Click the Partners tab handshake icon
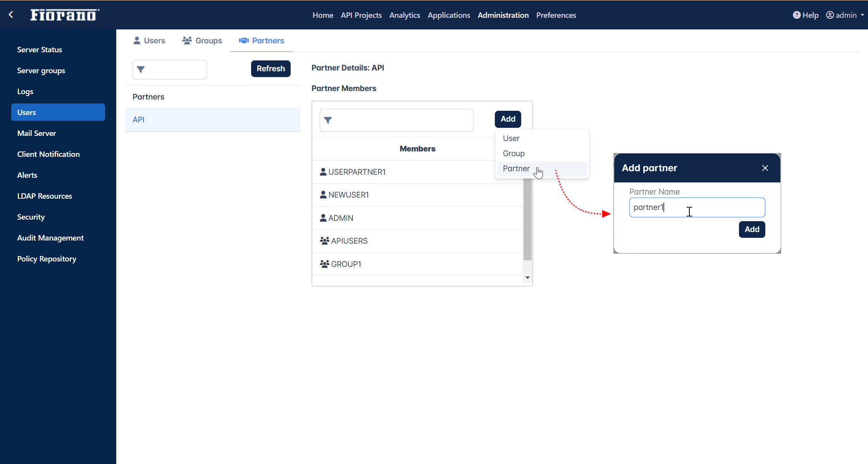The height and width of the screenshot is (464, 868). [244, 41]
